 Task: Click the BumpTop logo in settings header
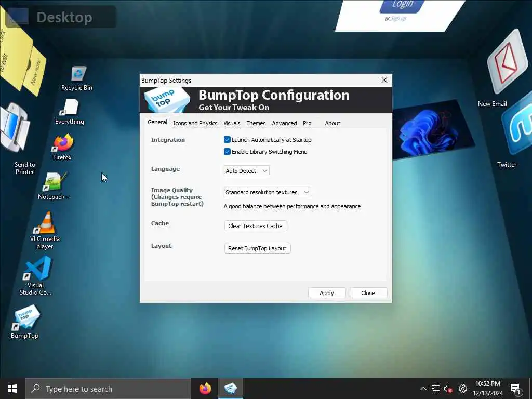166,99
